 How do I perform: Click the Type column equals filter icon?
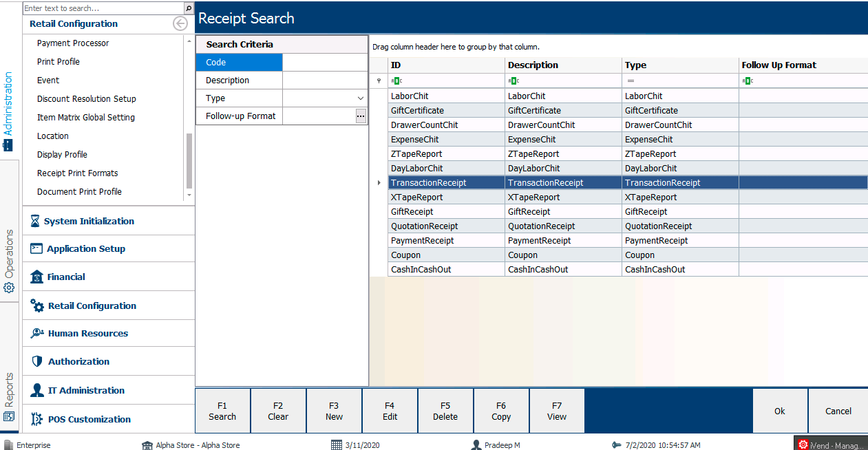(x=630, y=81)
